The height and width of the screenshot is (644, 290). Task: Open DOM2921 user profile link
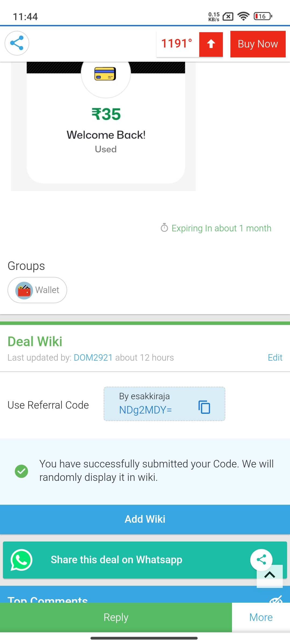93,358
